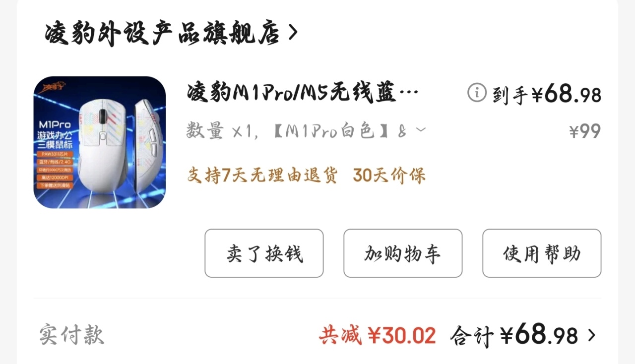Tap the 凌豹 brand logo on product image
Screen dimensions: 635x364
point(53,88)
